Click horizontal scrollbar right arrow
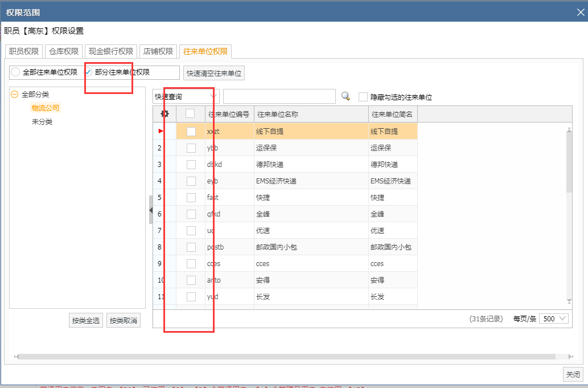Screen dimensions: 588x388 pos(571,357)
